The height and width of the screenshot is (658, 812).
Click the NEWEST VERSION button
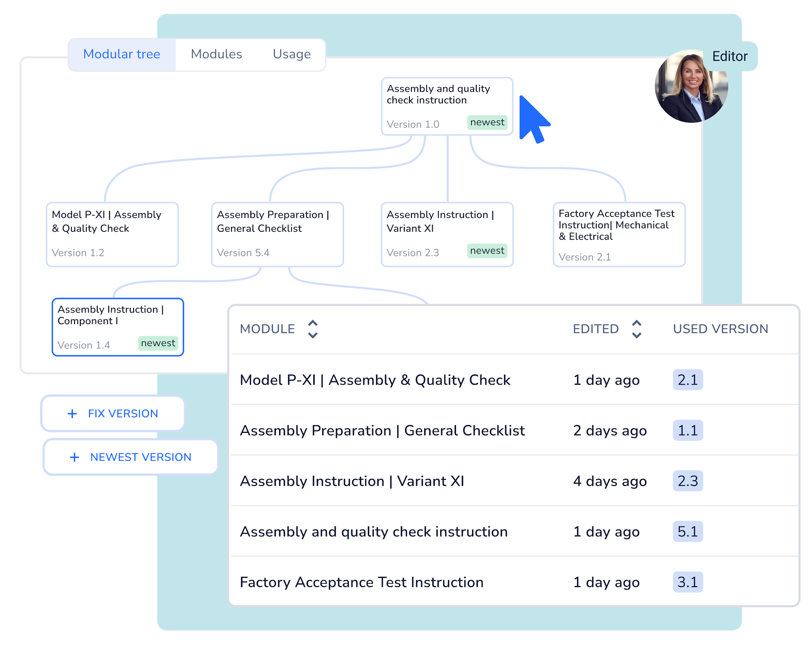(x=130, y=457)
